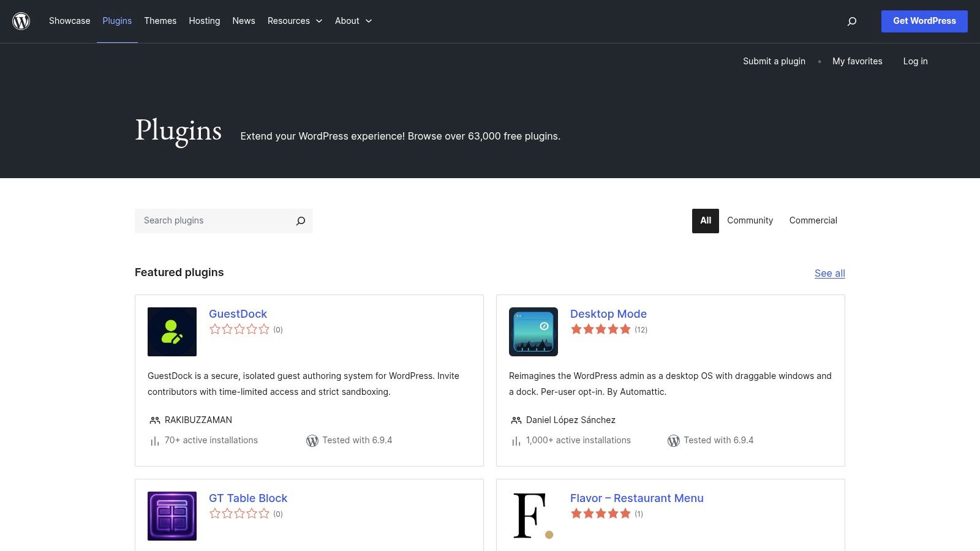Click the large Plugins page heading
Screen dimensions: 980x551
178,131
